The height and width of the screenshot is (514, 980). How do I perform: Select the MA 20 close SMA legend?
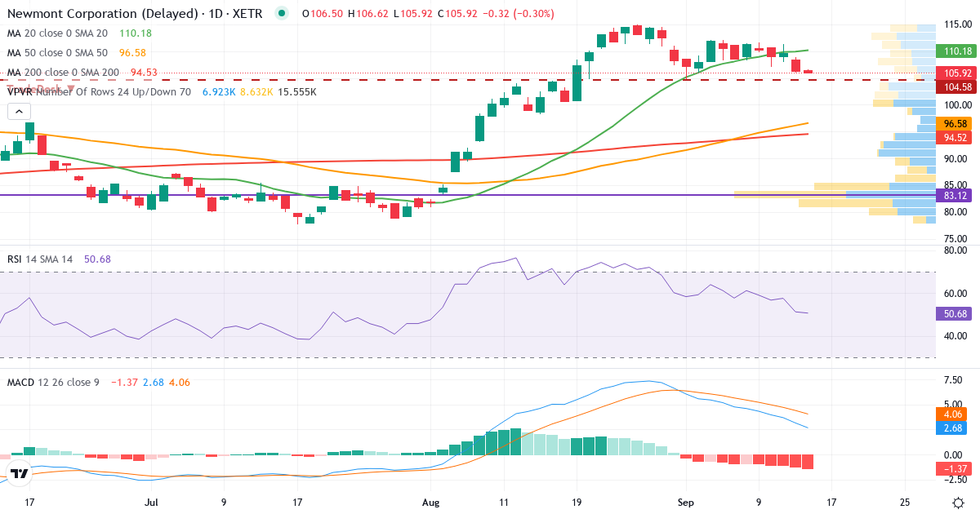click(x=57, y=33)
